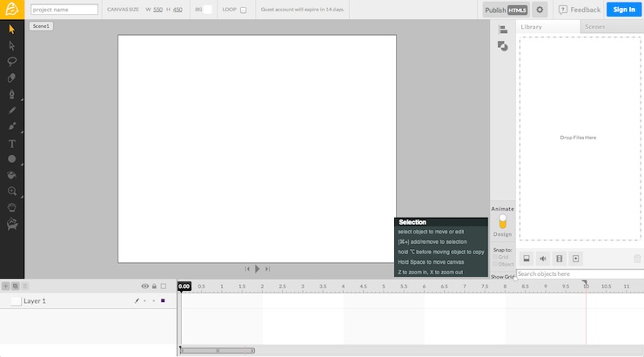Viewport: 644px width, 357px height.
Task: Open the project settings gear
Action: pyautogui.click(x=540, y=10)
